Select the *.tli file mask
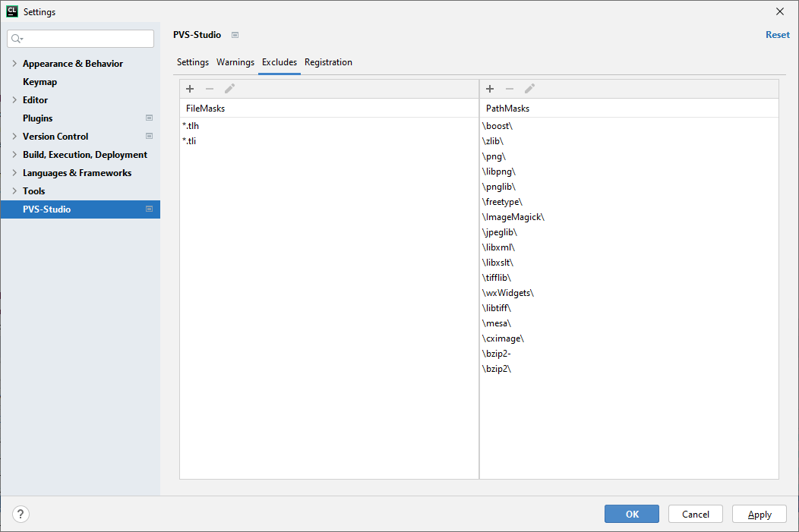 click(329, 141)
